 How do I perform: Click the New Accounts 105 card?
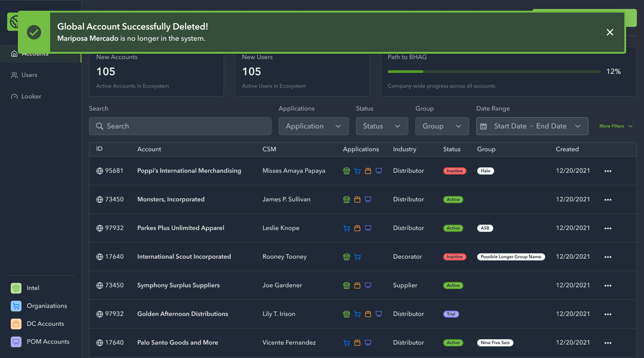(157, 72)
